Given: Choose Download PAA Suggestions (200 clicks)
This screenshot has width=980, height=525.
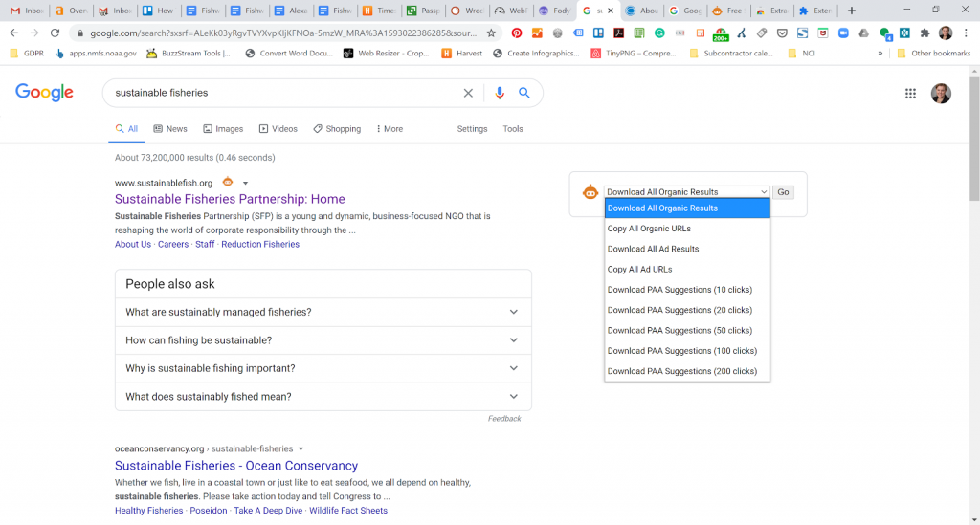Looking at the screenshot, I should pos(687,371).
